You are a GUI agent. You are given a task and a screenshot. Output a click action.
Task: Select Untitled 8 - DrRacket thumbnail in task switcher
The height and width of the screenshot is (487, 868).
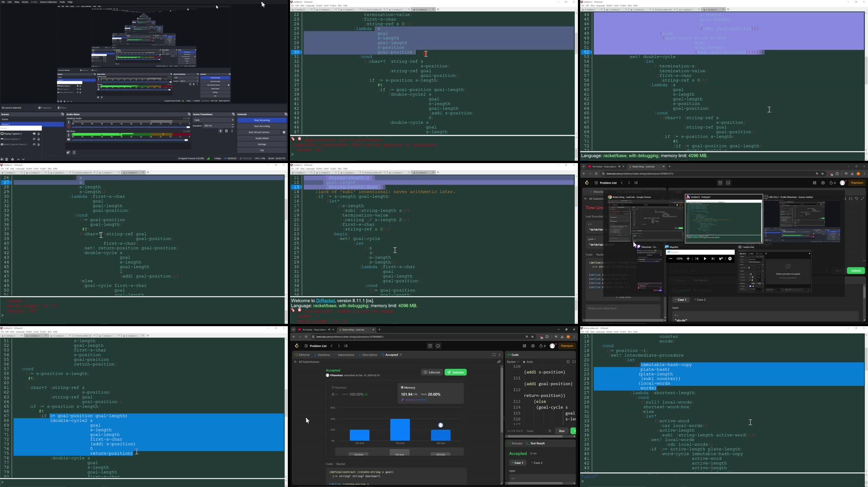[x=724, y=219]
